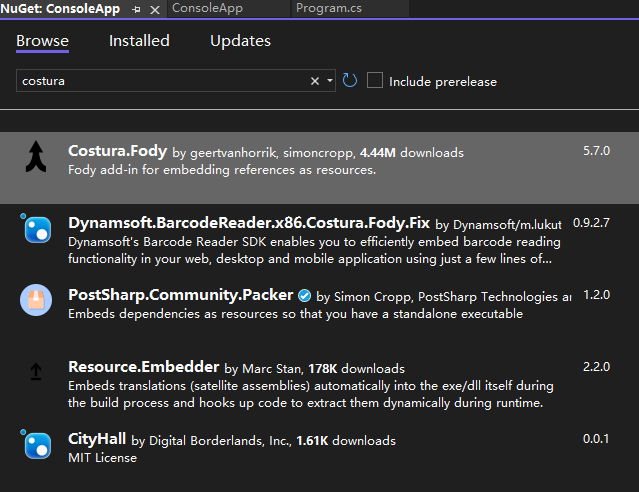
Task: Clear the search box text
Action: [x=315, y=81]
